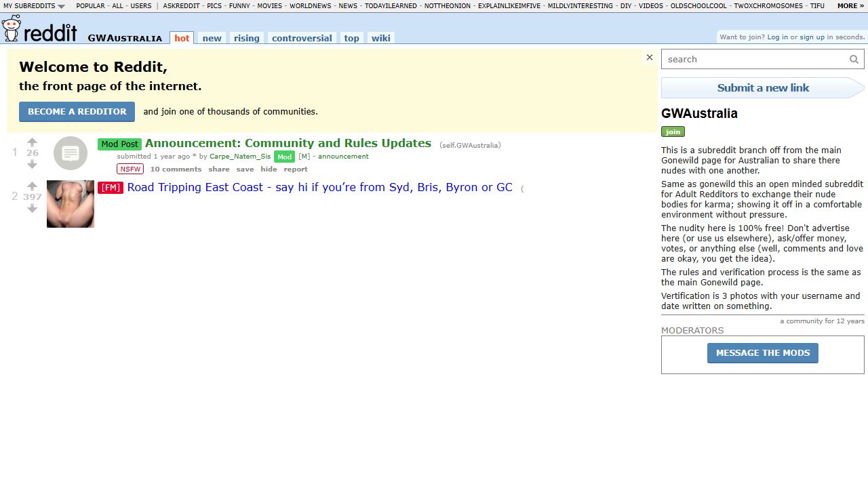
Task: Click the search magnifier icon
Action: [854, 59]
